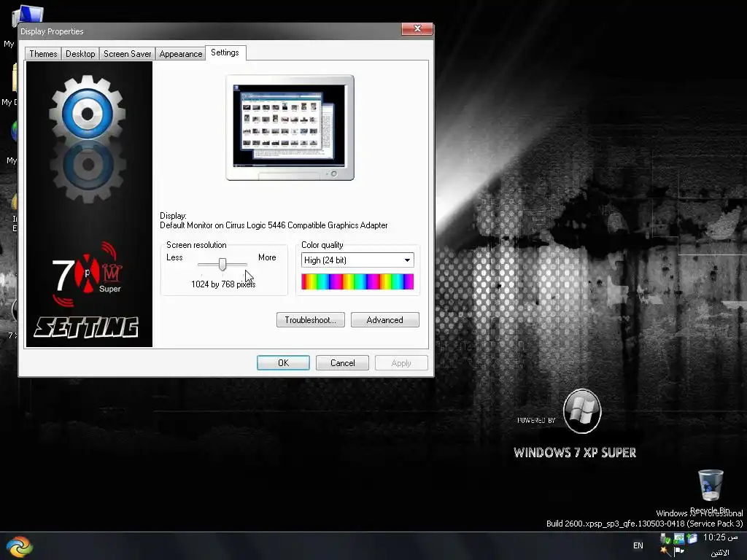Click the 'More' resolution label
Screen dimensions: 747x560
(x=267, y=257)
